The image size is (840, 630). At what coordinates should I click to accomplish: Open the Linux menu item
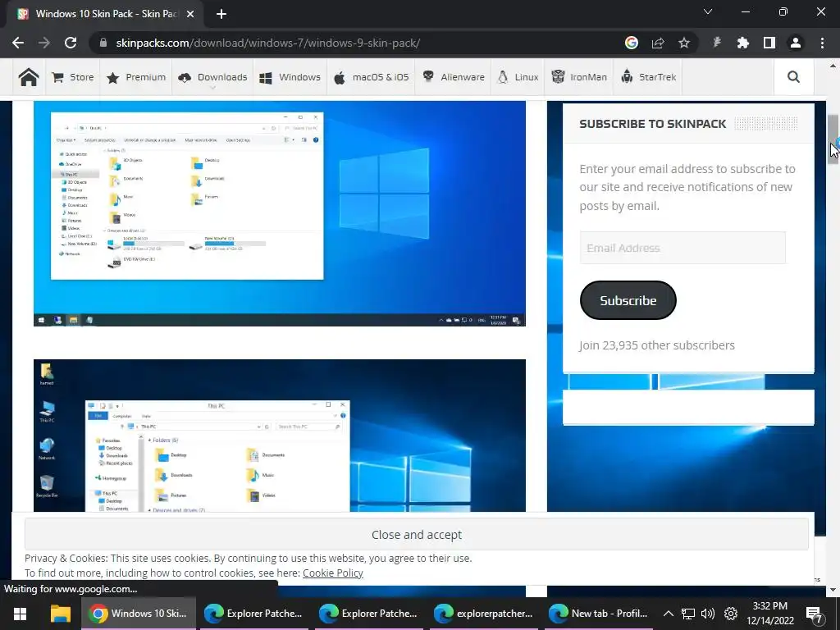[518, 77]
